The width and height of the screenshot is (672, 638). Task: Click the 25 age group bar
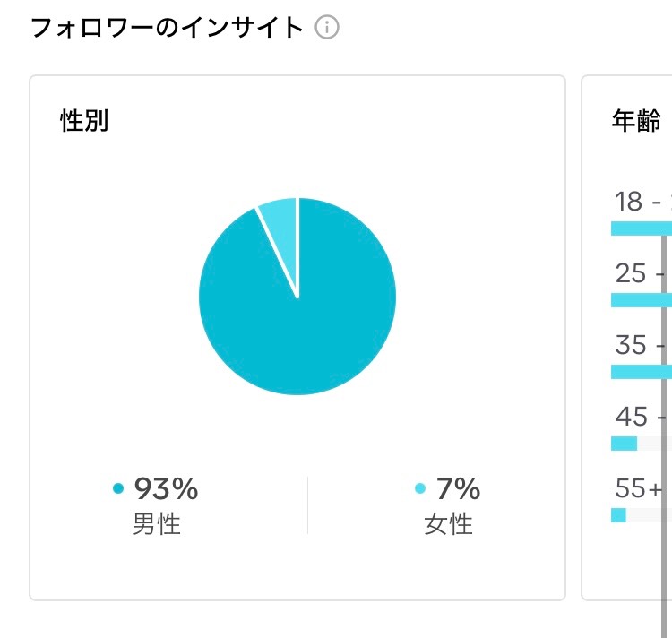(x=642, y=300)
